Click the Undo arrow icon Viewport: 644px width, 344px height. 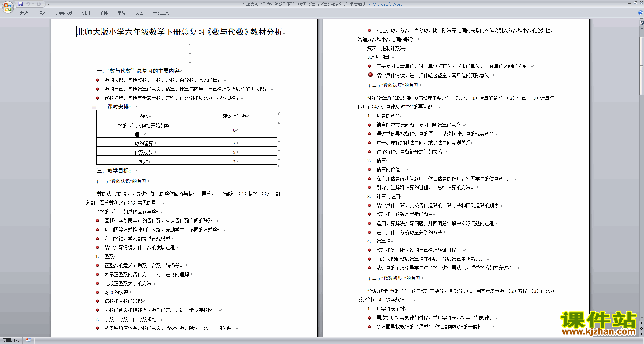(28, 4)
